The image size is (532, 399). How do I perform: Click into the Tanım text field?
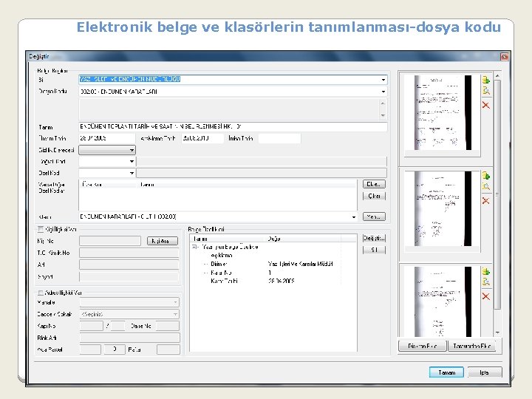pyautogui.click(x=233, y=127)
